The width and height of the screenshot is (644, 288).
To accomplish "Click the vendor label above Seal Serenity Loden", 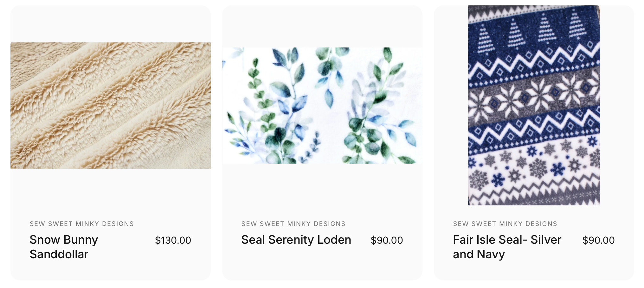I will (293, 224).
